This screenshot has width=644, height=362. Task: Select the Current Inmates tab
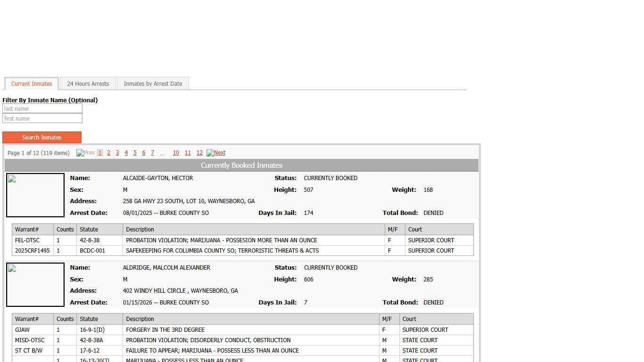pyautogui.click(x=32, y=84)
